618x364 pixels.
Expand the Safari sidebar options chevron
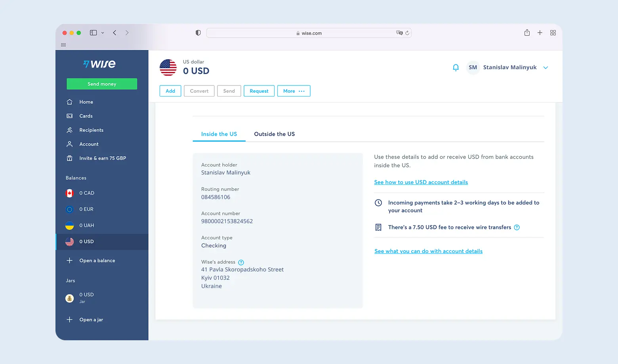click(102, 32)
